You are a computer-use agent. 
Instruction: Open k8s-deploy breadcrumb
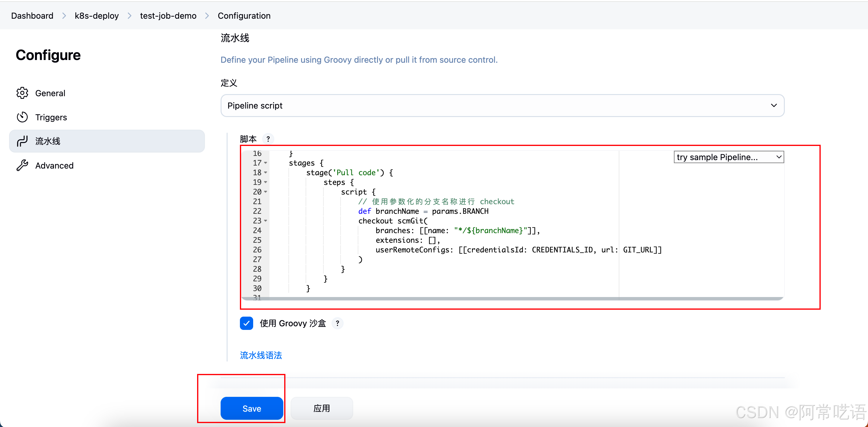coord(96,16)
